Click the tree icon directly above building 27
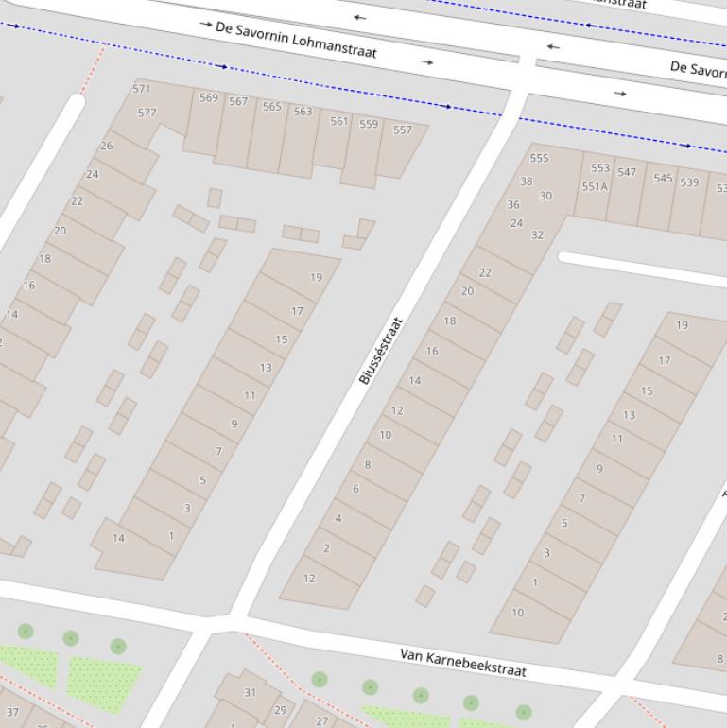727x728 pixels. [x=320, y=679]
